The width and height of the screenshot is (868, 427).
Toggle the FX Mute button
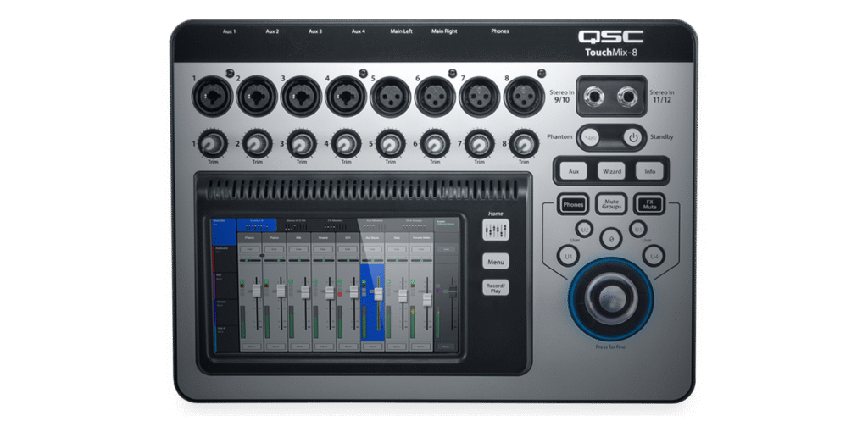[651, 204]
